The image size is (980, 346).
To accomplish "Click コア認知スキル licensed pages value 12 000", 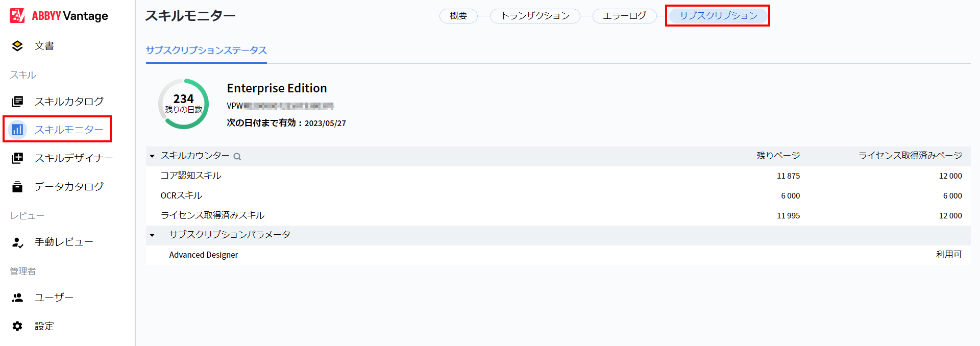I will (x=950, y=176).
